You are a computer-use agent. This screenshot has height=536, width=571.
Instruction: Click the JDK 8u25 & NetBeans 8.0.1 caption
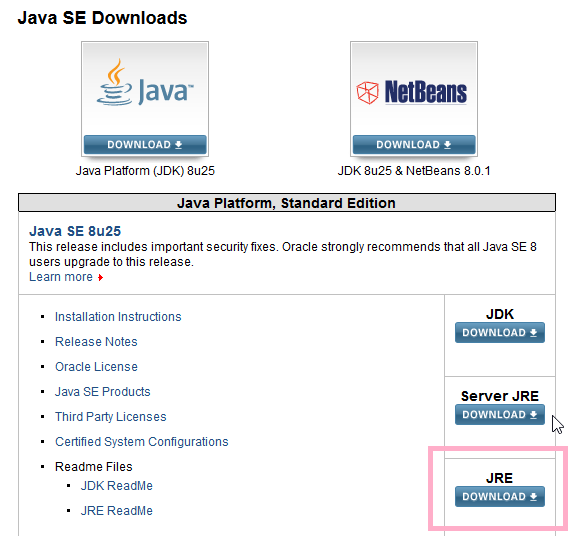click(x=414, y=171)
